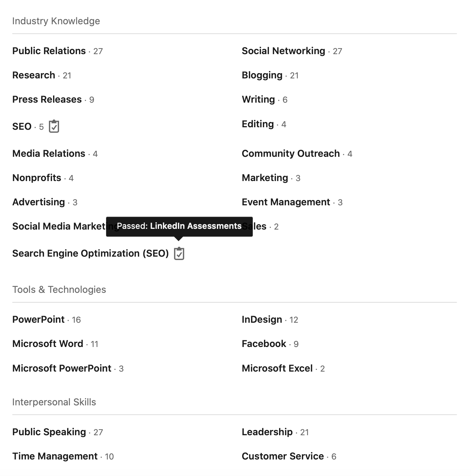Open the Blogging skill endorsements

[262, 75]
